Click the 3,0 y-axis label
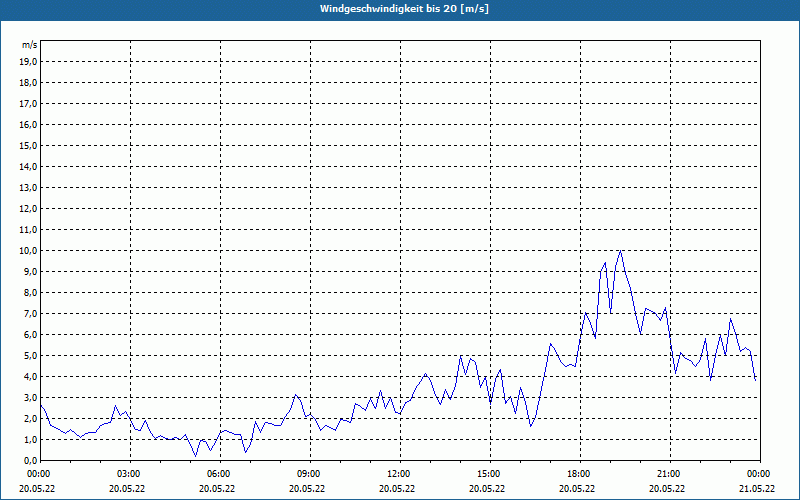 pos(30,397)
